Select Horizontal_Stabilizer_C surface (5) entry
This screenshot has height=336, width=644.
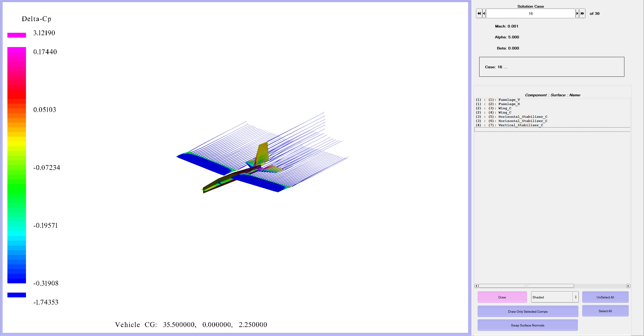522,117
